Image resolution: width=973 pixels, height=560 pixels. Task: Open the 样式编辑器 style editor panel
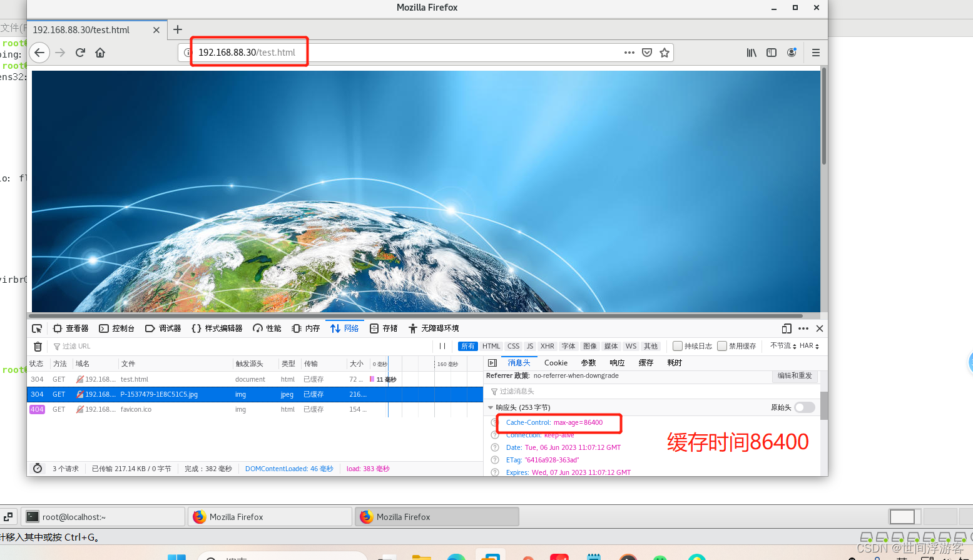217,328
